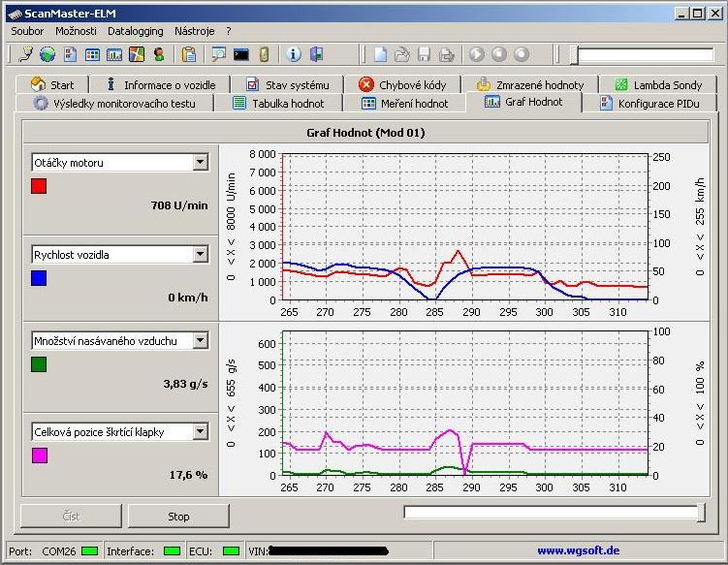
Task: Click the connect cable icon in toolbar
Action: point(26,54)
